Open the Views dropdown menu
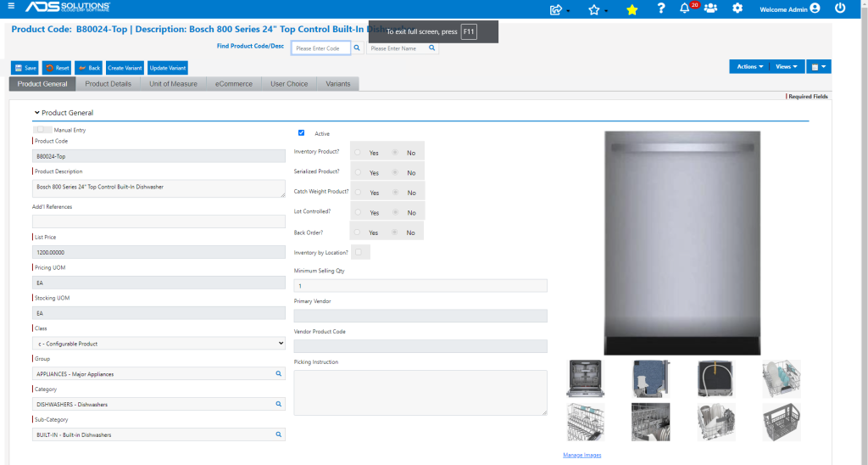Screen dimensions: 868x465 (x=787, y=66)
